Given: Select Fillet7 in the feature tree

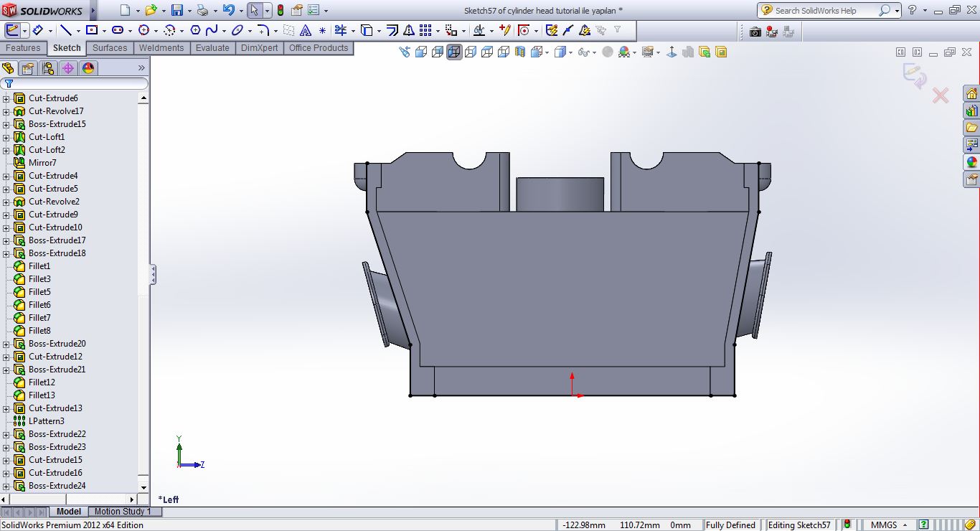Looking at the screenshot, I should point(39,318).
